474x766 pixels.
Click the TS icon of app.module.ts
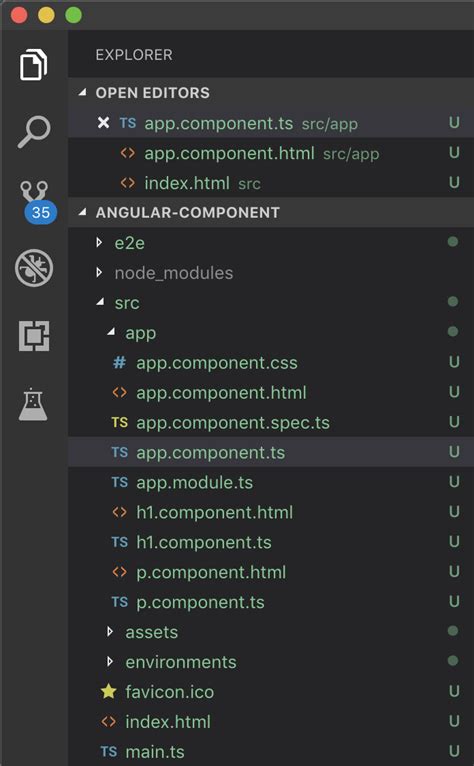coord(120,483)
